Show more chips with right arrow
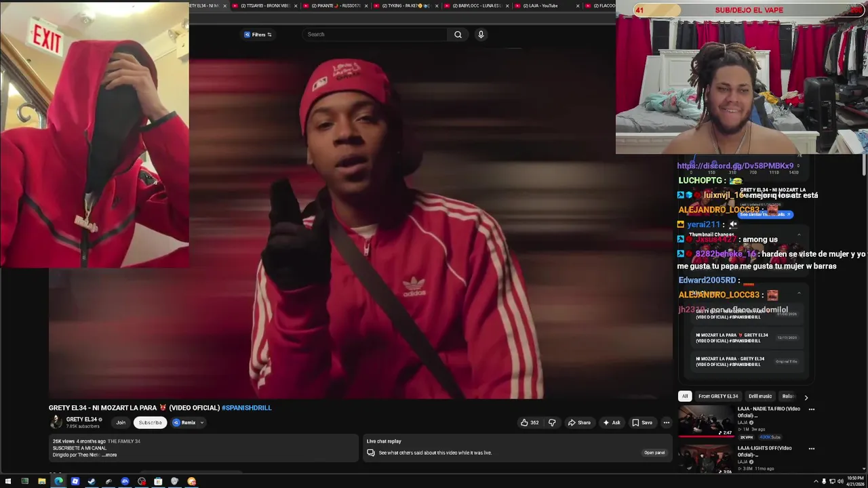The height and width of the screenshot is (488, 868). 806,397
